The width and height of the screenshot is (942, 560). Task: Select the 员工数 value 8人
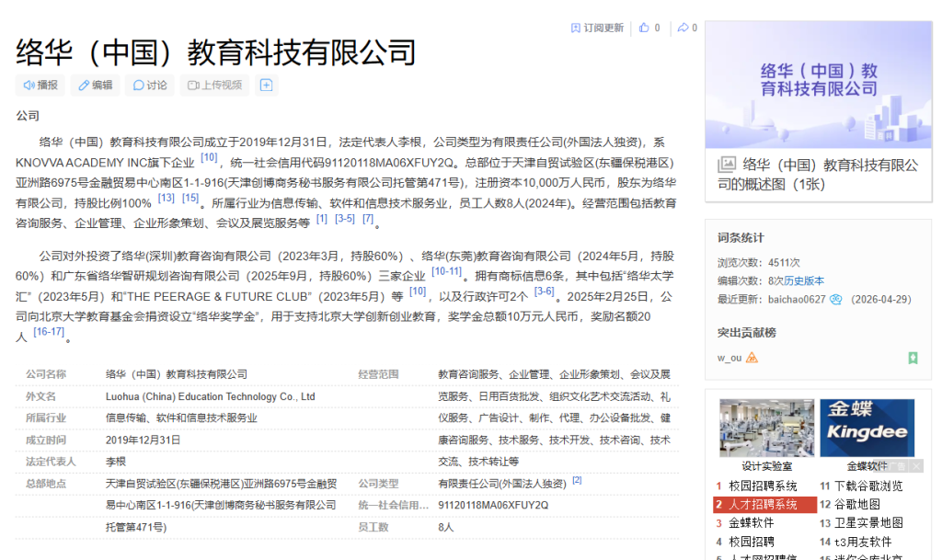pos(446,527)
